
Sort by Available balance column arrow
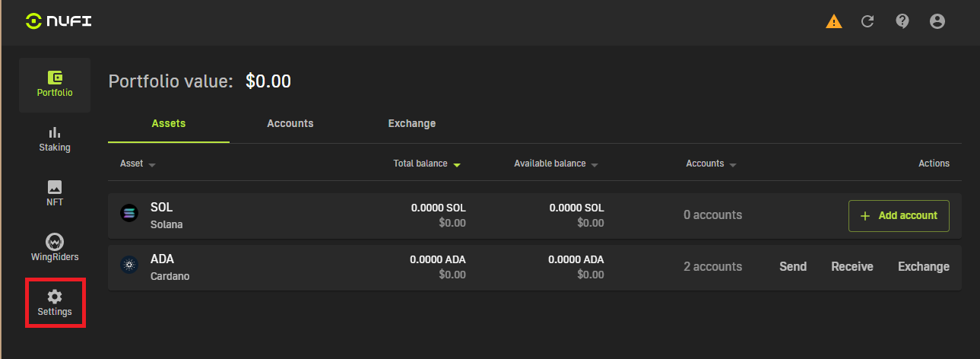595,164
